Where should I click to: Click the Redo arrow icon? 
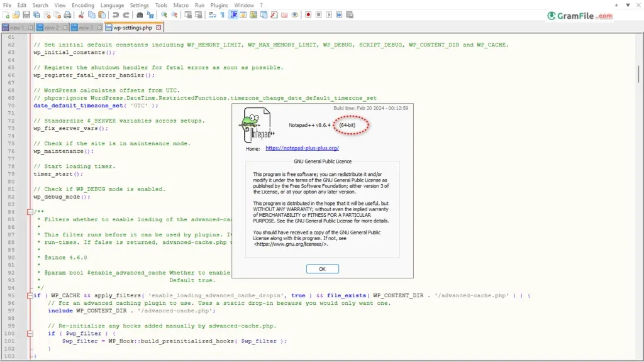pyautogui.click(x=126, y=15)
